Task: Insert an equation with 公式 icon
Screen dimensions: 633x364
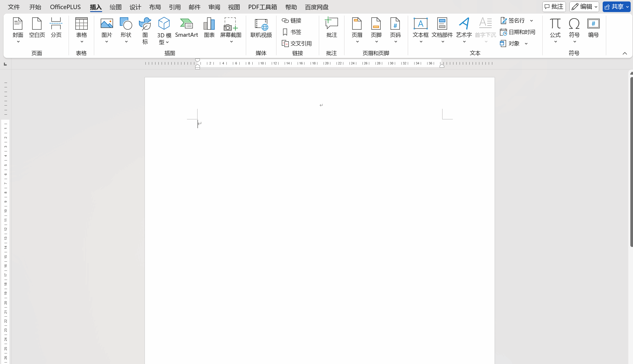Action: click(x=555, y=24)
